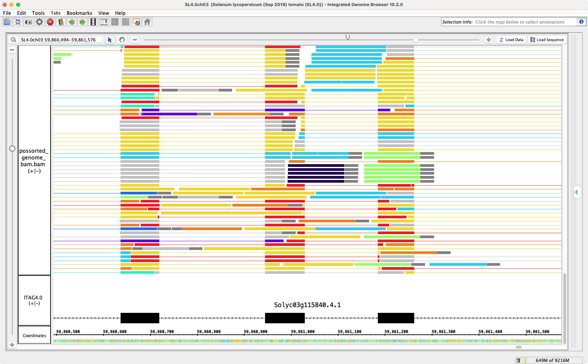Click the green left arrow icon
This screenshot has height=364, width=588.
click(x=72, y=22)
